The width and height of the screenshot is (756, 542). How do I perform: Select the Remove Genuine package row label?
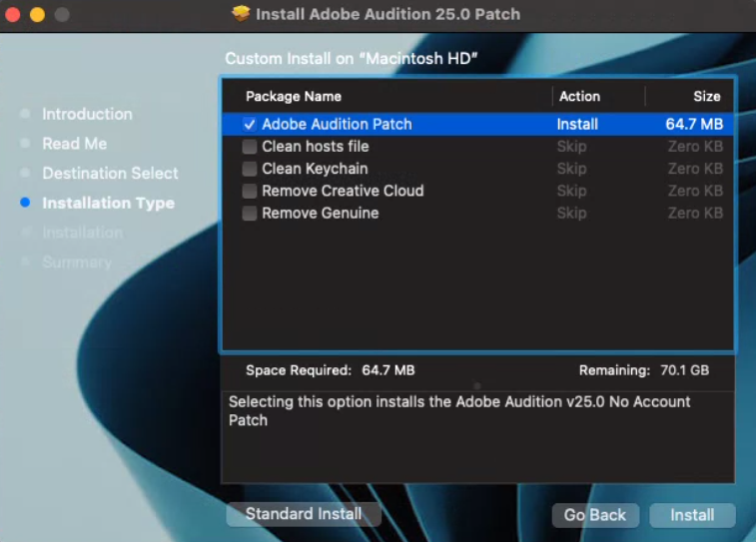click(x=320, y=213)
